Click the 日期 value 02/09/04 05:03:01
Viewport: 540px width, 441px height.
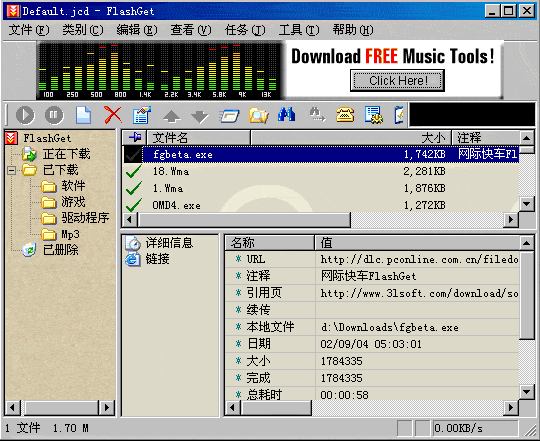point(371,344)
